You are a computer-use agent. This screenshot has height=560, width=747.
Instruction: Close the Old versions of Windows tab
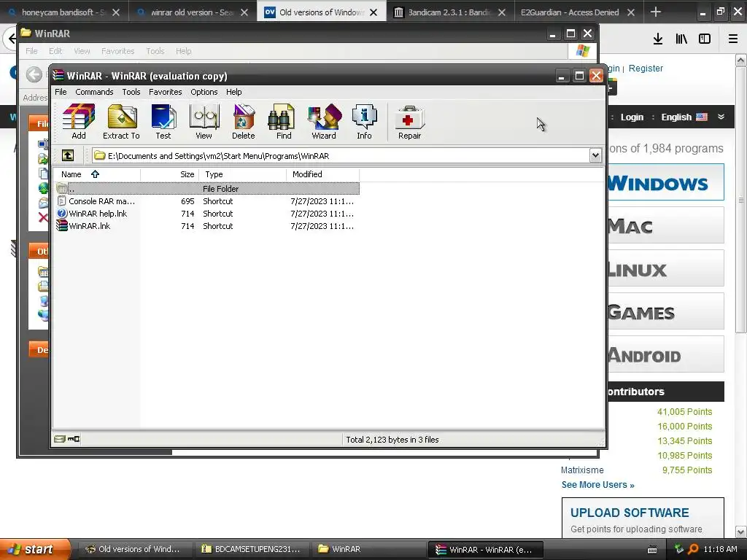pyautogui.click(x=373, y=12)
